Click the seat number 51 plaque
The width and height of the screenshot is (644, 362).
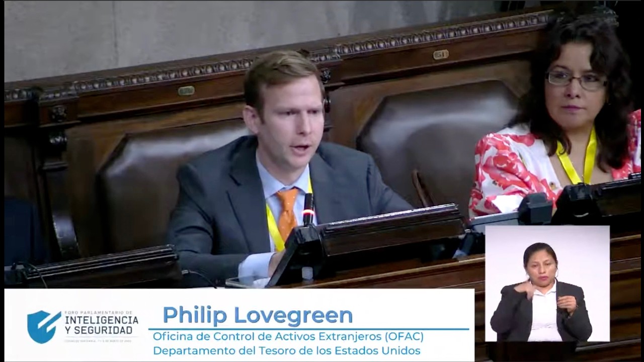441,54
